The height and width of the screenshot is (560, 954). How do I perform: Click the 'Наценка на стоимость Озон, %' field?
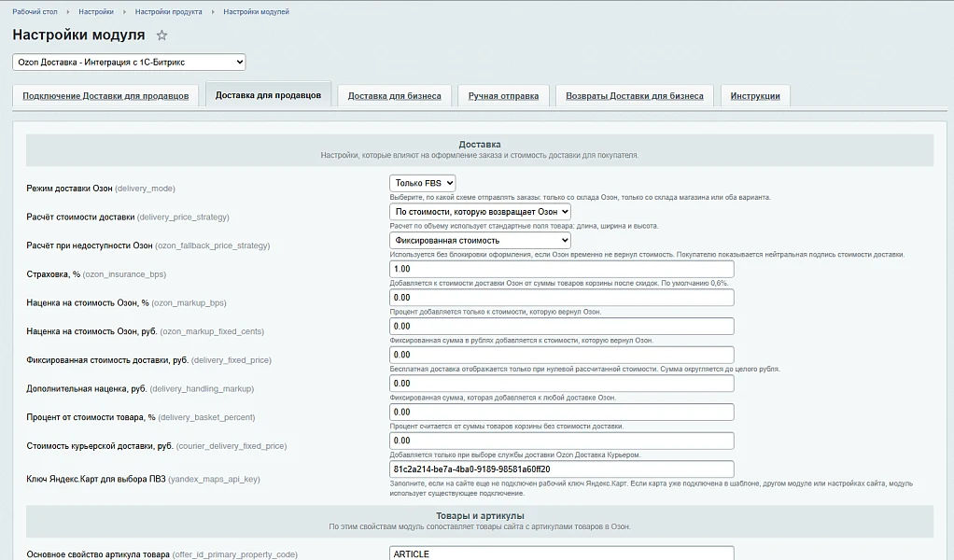coord(562,298)
